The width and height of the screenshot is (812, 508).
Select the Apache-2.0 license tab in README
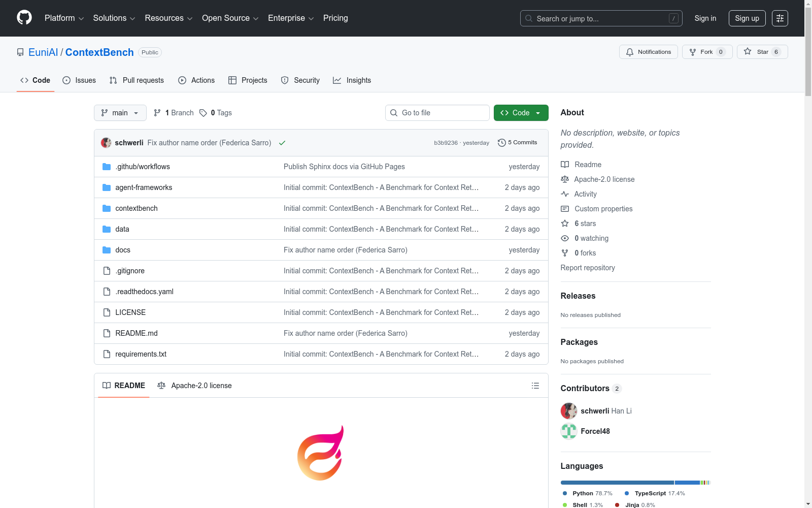tap(195, 386)
